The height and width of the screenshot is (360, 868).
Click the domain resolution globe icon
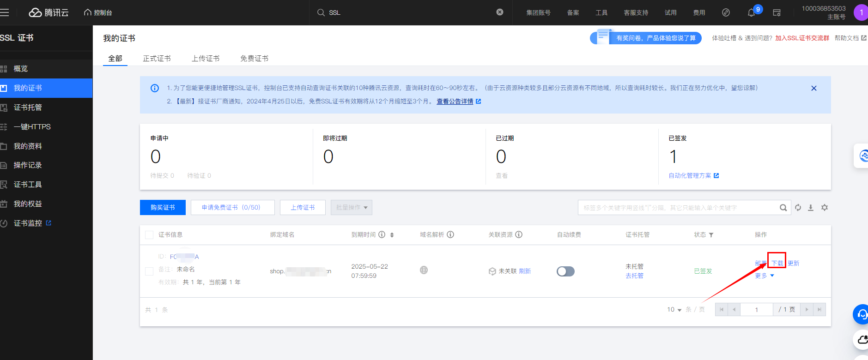424,270
